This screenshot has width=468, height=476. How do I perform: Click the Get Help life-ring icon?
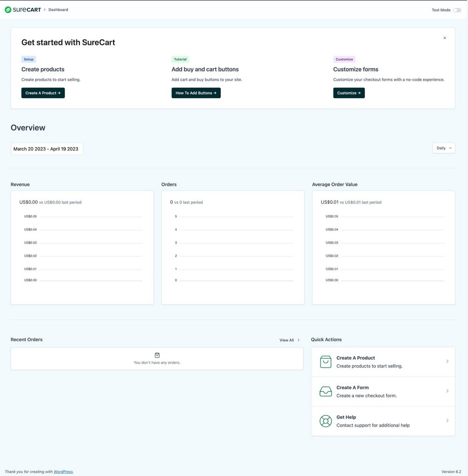326,421
